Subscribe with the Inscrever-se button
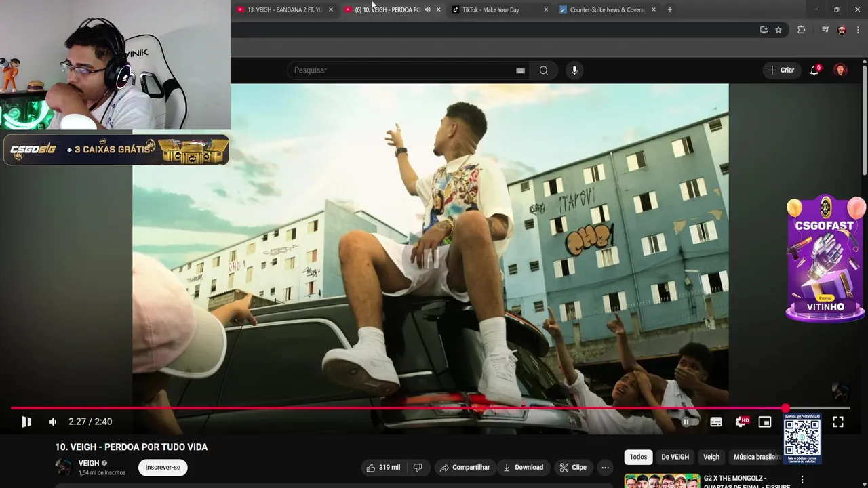This screenshot has height=488, width=868. pyautogui.click(x=163, y=467)
